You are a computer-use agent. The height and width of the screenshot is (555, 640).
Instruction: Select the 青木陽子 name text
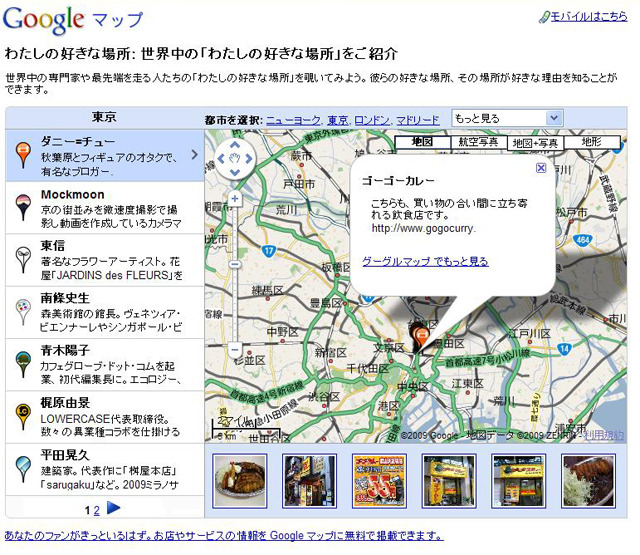point(64,350)
